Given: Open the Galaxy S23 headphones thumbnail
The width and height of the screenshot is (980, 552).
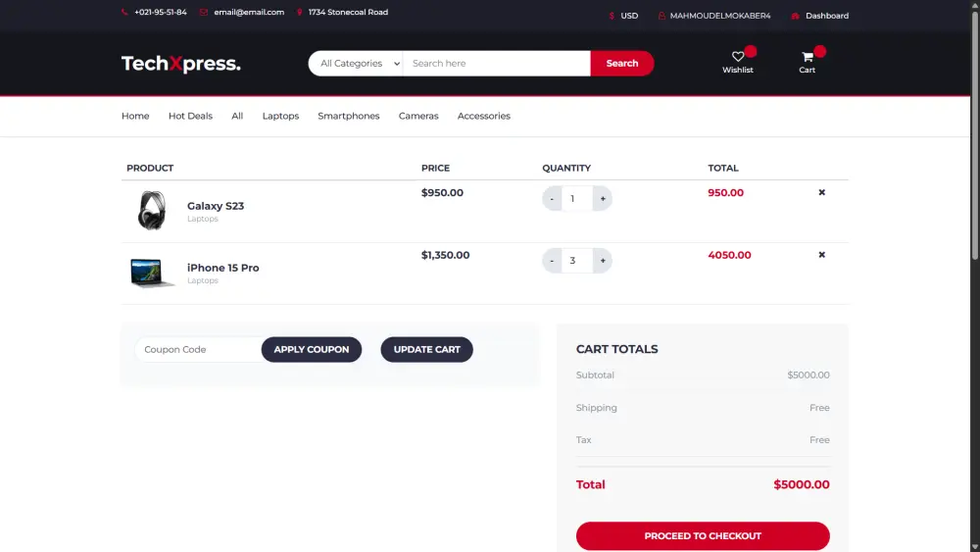Looking at the screenshot, I should 152,211.
